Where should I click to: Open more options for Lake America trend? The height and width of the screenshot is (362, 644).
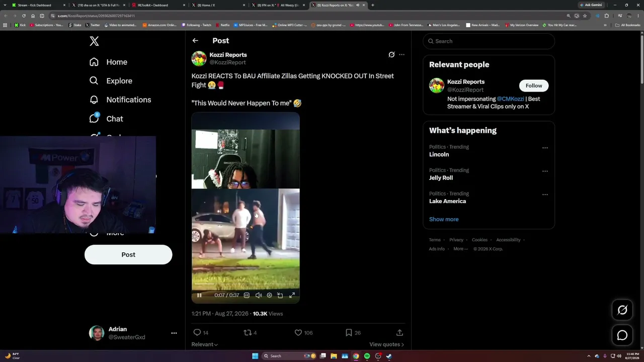click(x=545, y=195)
